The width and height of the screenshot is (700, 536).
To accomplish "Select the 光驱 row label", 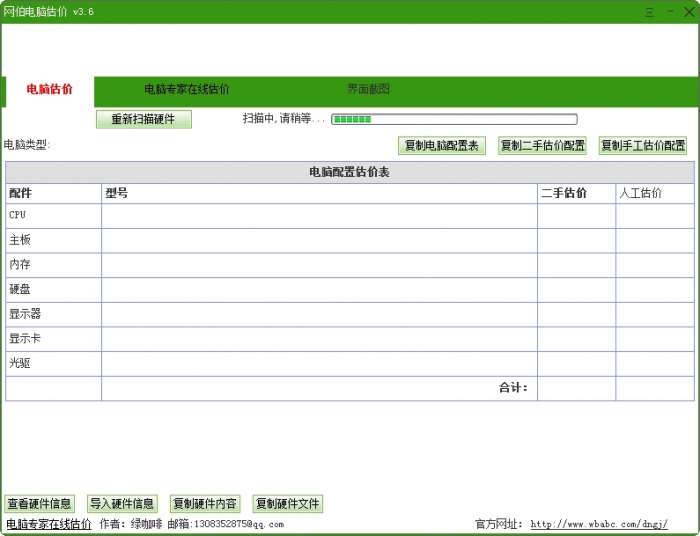I will [20, 363].
